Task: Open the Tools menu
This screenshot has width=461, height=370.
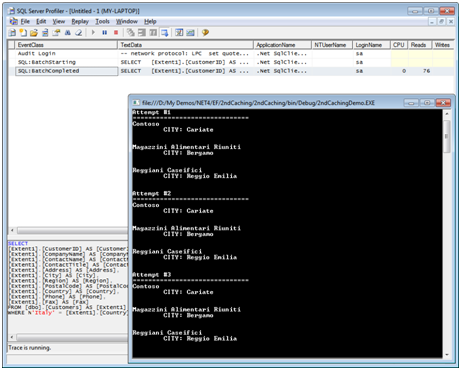Action: (102, 21)
